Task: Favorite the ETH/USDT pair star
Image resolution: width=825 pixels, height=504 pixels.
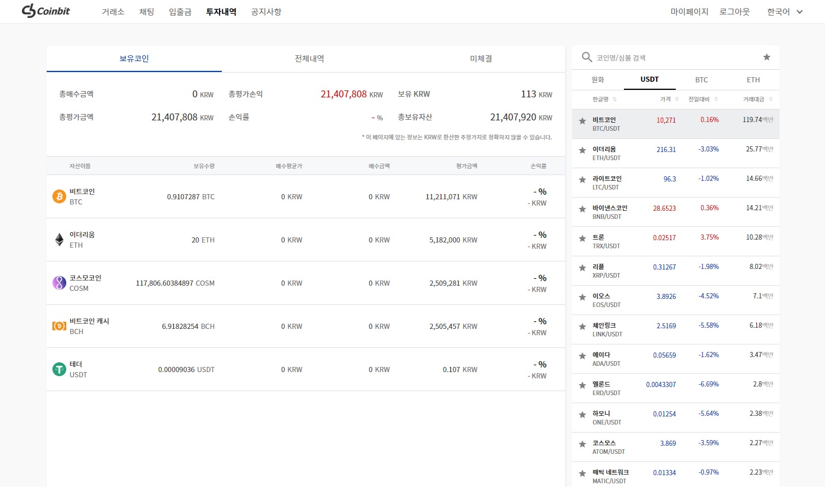Action: click(x=582, y=150)
